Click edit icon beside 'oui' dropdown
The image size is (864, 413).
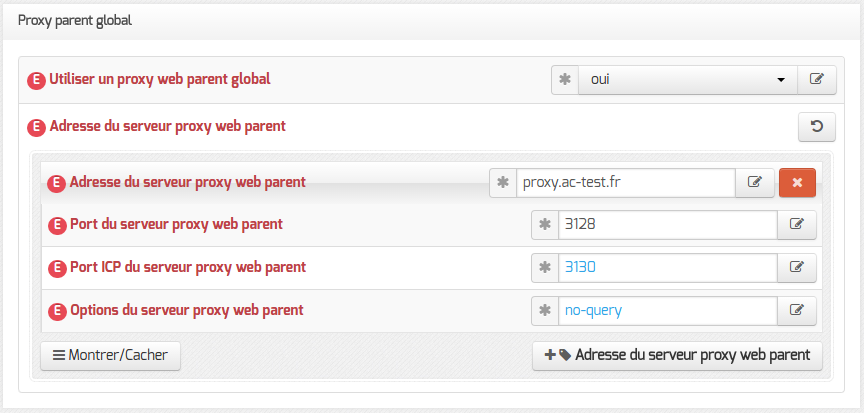817,80
